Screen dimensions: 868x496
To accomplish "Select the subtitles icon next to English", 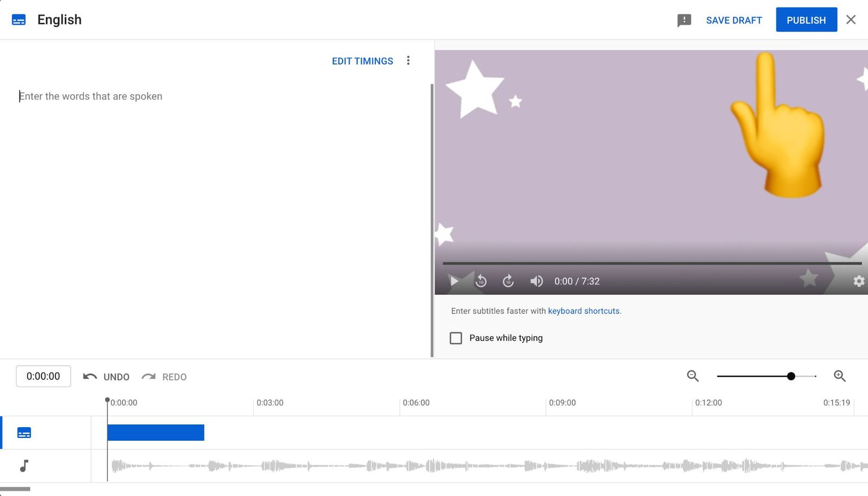I will tap(19, 20).
